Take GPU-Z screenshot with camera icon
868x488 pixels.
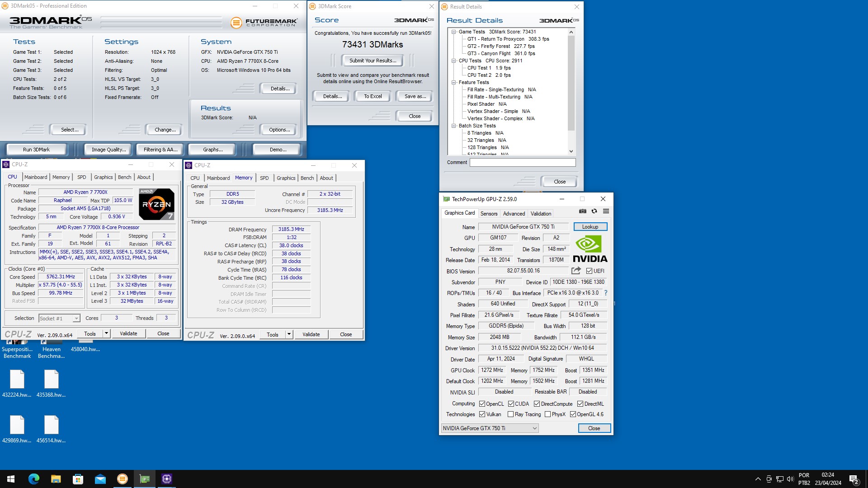(x=583, y=211)
